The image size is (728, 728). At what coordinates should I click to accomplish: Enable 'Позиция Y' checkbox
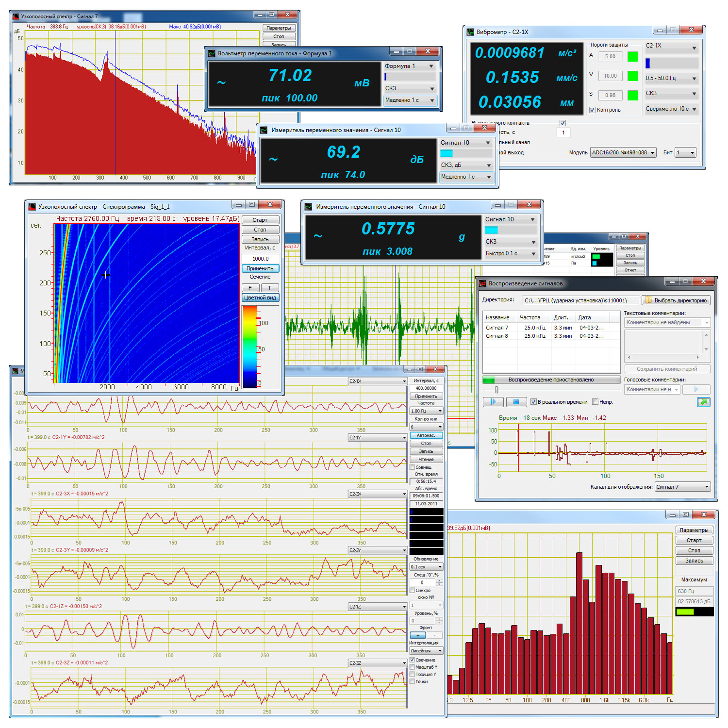click(x=412, y=675)
